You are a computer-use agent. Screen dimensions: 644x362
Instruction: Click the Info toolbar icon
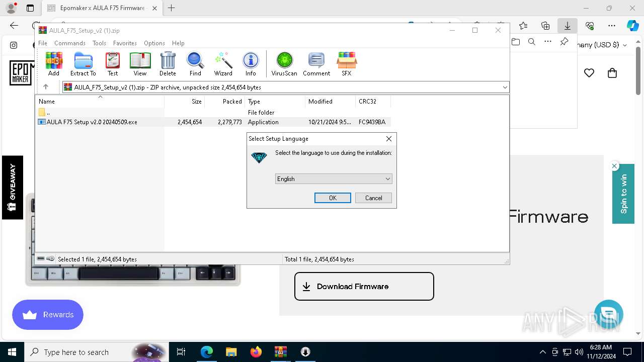click(x=251, y=64)
